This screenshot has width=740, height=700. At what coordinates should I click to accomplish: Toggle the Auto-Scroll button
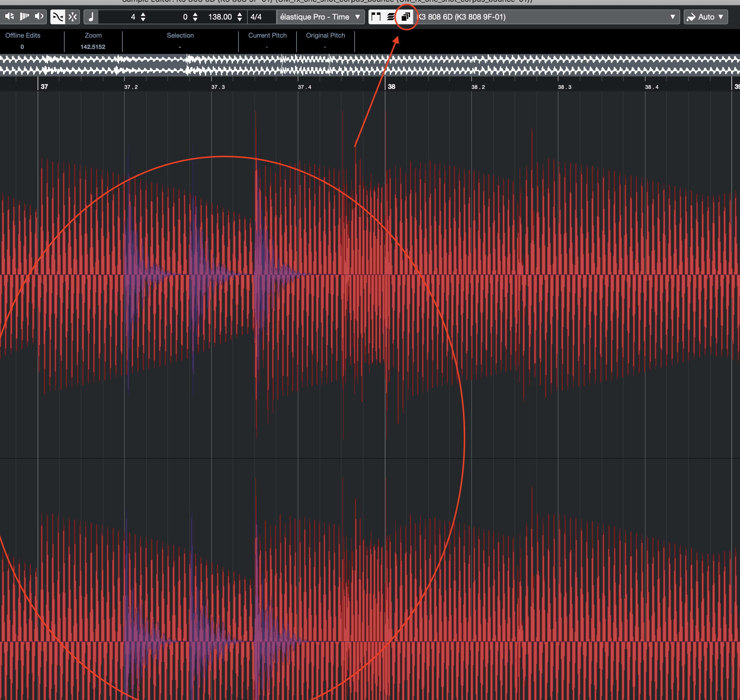tap(73, 17)
